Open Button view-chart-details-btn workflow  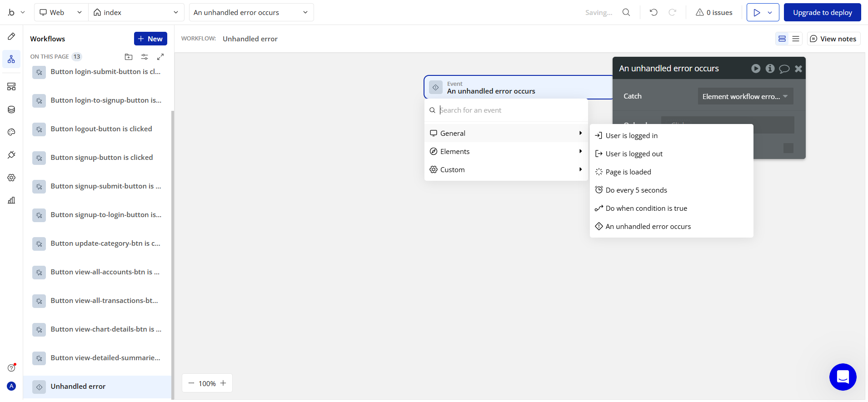(97, 329)
